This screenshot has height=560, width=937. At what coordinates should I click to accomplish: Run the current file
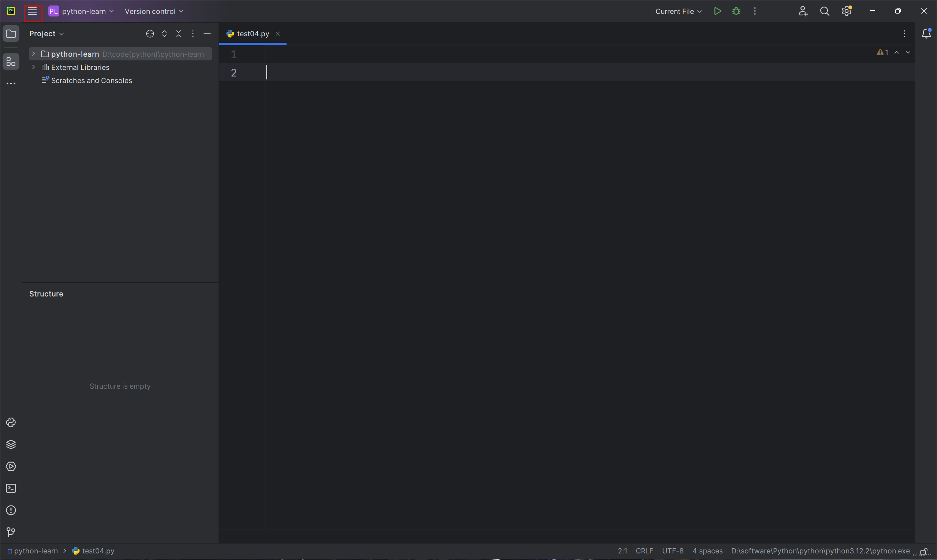click(717, 11)
